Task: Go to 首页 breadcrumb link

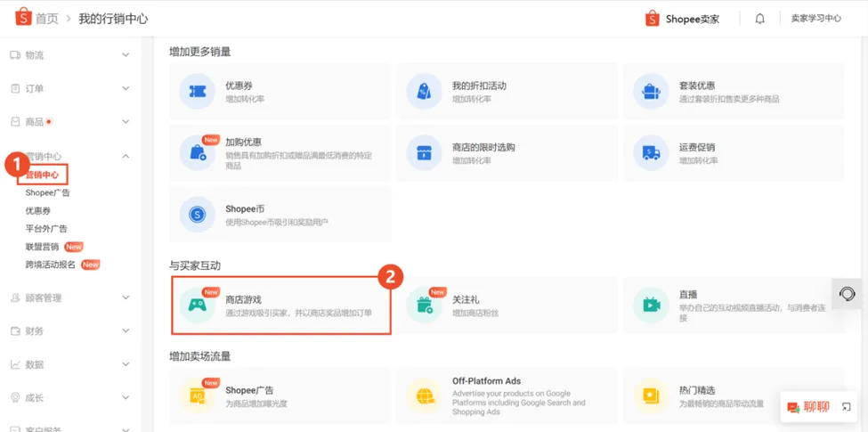Action: tap(47, 19)
